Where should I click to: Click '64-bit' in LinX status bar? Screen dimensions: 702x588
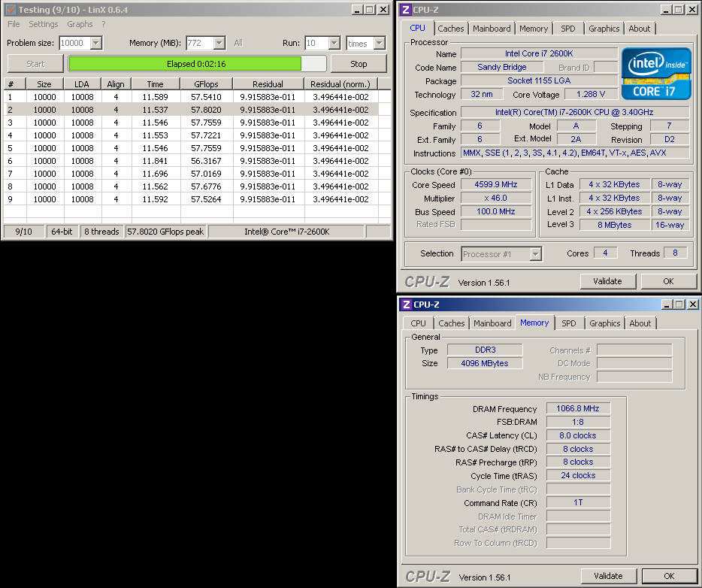[x=62, y=232]
